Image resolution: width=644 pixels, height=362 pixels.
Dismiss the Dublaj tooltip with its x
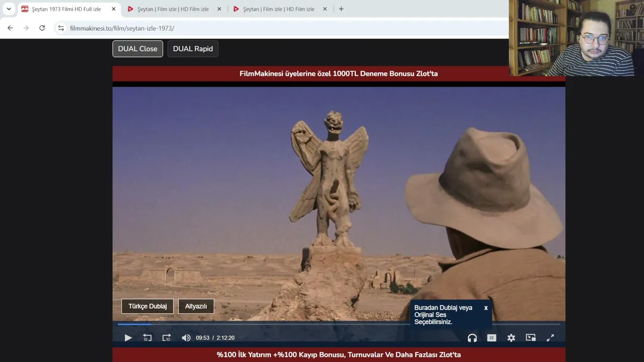click(x=486, y=308)
